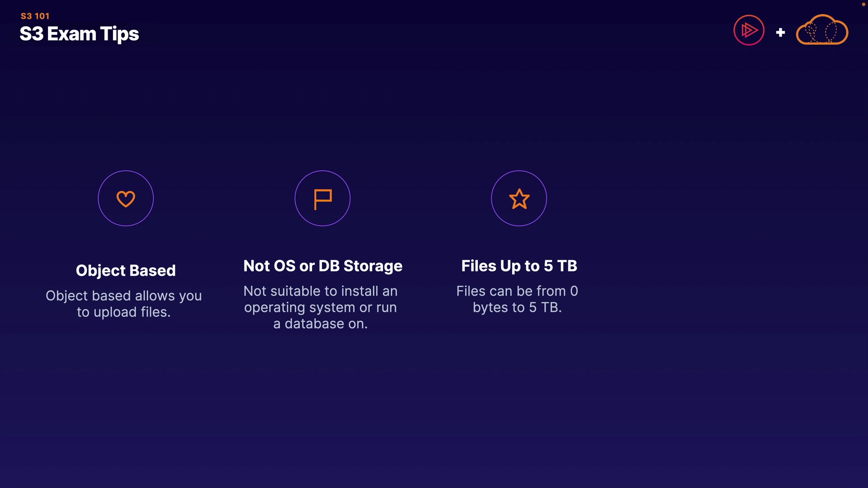Click the 'S3 Exam Tips' title

pos(79,34)
